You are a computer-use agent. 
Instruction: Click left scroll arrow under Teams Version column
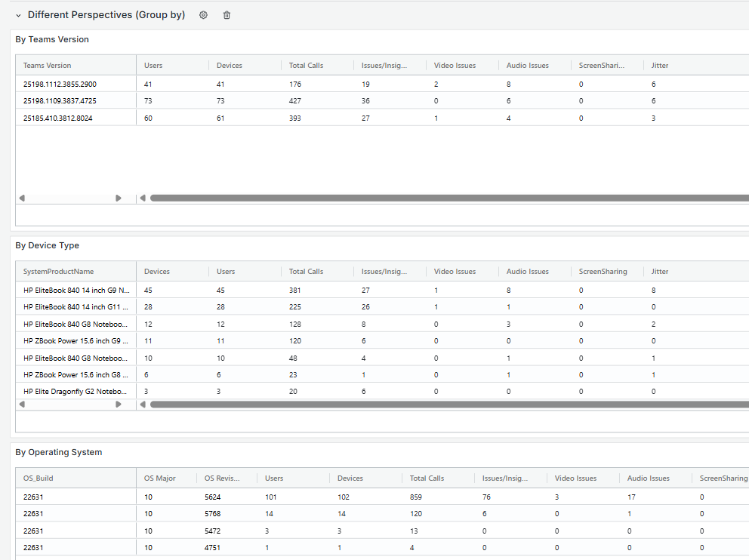[x=22, y=198]
